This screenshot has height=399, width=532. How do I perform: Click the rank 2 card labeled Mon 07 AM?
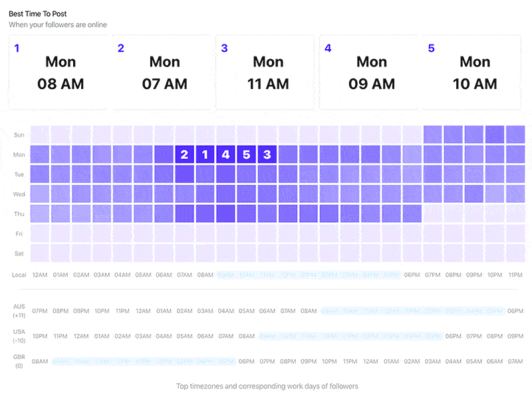click(x=164, y=70)
